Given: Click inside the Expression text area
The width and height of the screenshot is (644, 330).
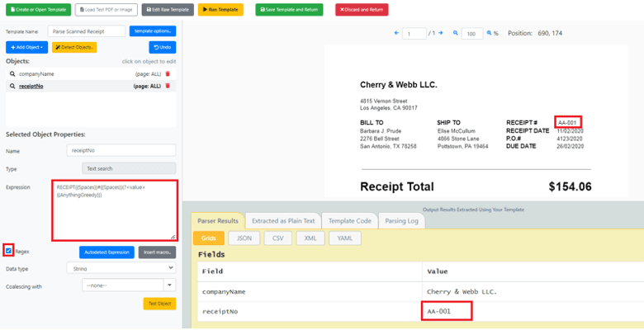Looking at the screenshot, I should coord(114,210).
